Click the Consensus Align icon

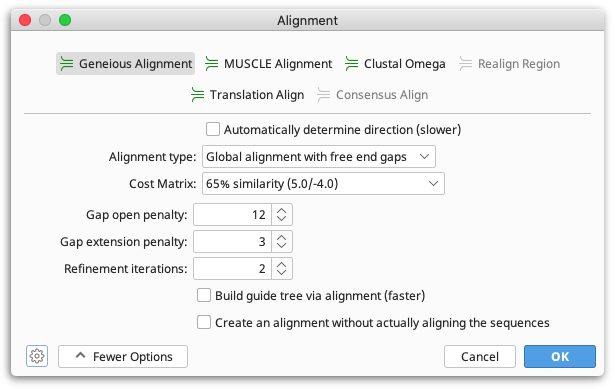[324, 95]
